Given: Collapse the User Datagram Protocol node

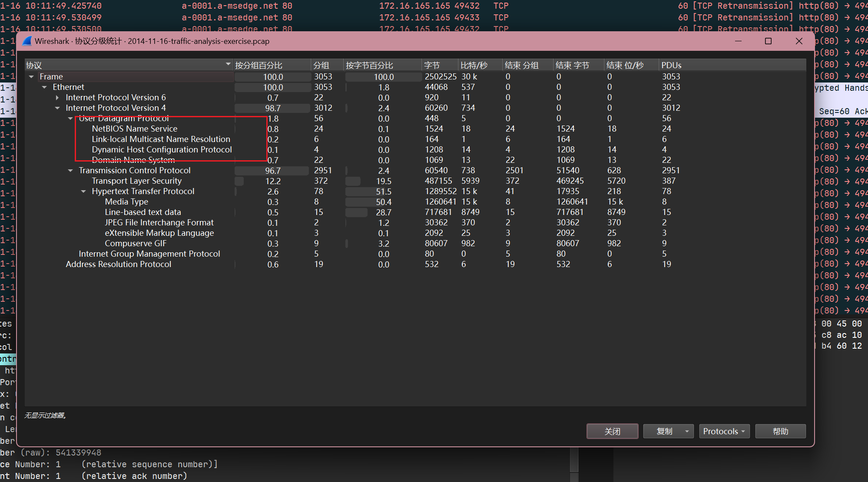Looking at the screenshot, I should [x=70, y=119].
